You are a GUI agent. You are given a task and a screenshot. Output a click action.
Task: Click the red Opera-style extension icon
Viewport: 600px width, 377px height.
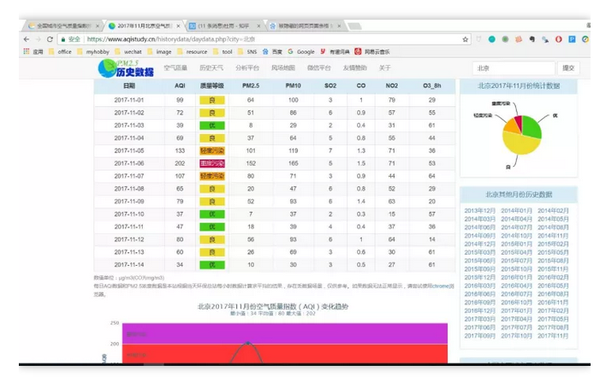click(x=558, y=39)
